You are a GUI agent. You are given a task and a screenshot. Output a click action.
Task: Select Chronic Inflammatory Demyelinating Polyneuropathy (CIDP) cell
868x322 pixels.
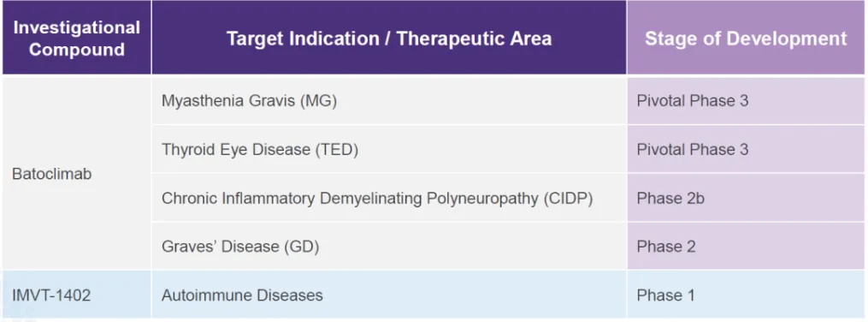click(x=389, y=198)
